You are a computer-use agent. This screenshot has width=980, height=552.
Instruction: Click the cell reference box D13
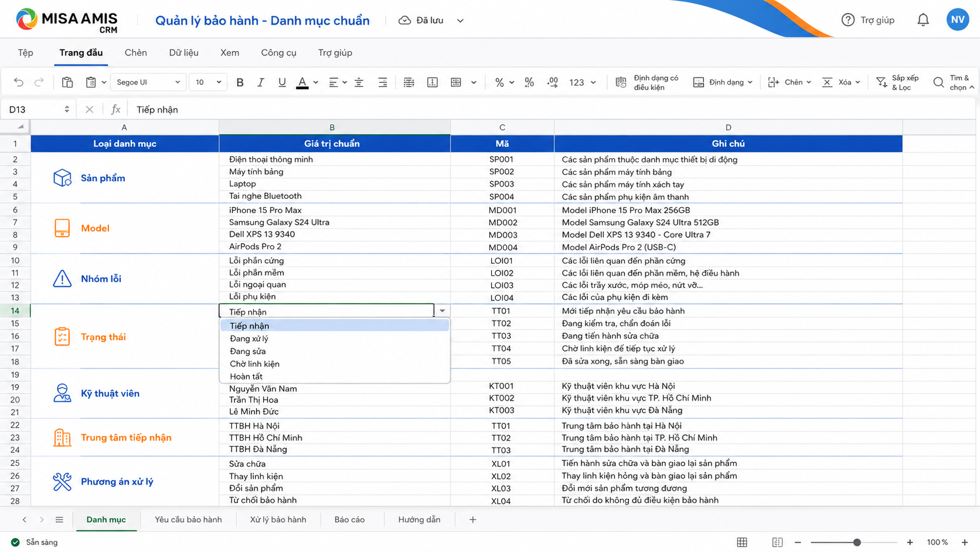pyautogui.click(x=38, y=110)
